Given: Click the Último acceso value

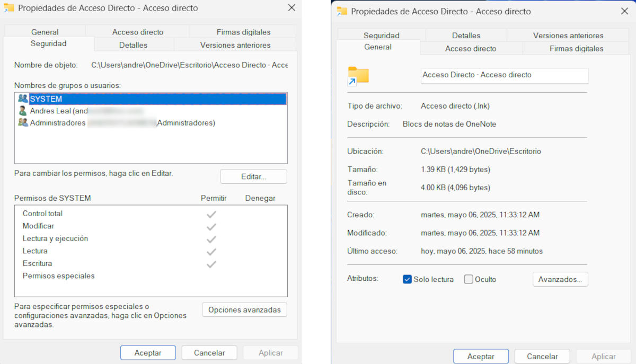Looking at the screenshot, I should point(482,251).
